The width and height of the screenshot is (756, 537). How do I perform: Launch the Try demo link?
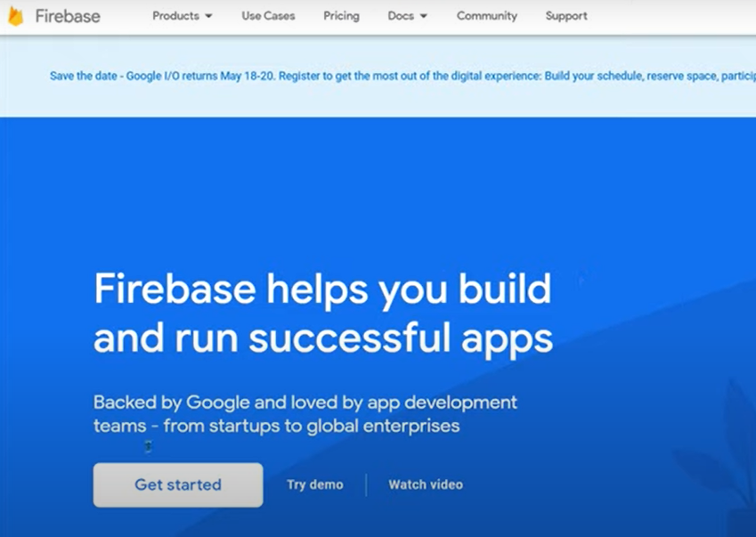point(315,484)
